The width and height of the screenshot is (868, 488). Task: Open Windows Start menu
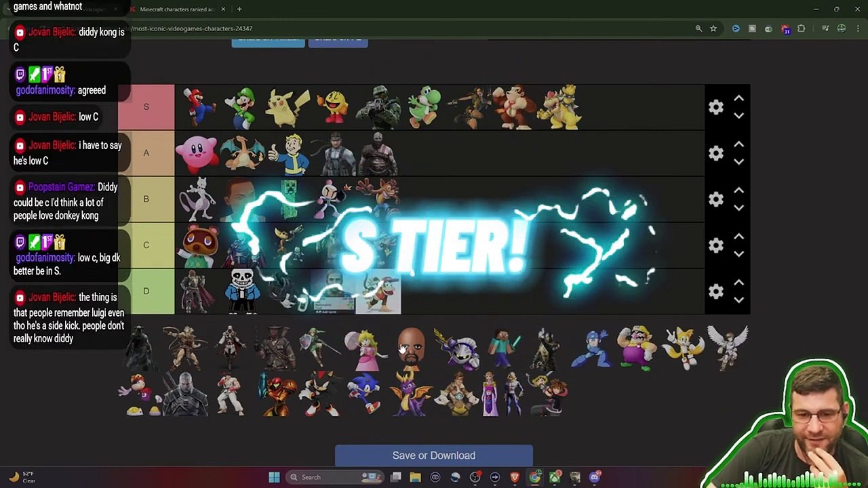pos(274,477)
